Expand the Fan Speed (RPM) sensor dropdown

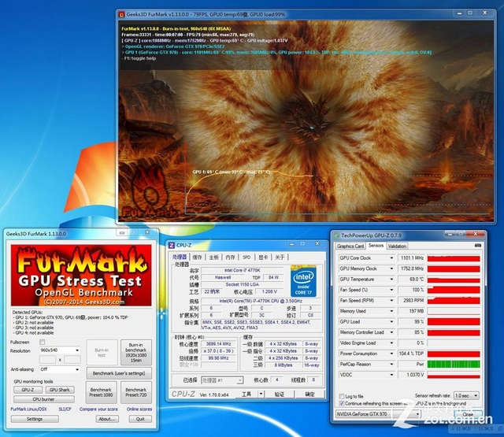pyautogui.click(x=391, y=301)
